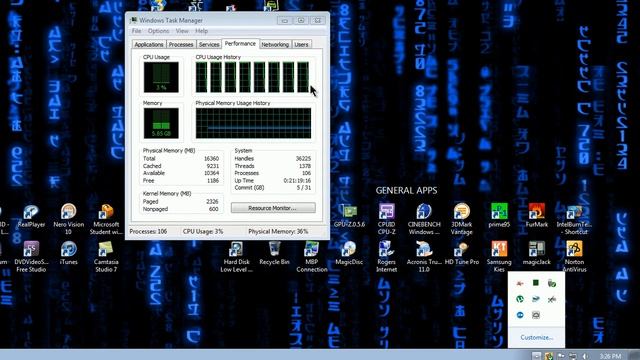Click the Total physical memory value 16360
This screenshot has width=640, height=360.
tap(211, 158)
